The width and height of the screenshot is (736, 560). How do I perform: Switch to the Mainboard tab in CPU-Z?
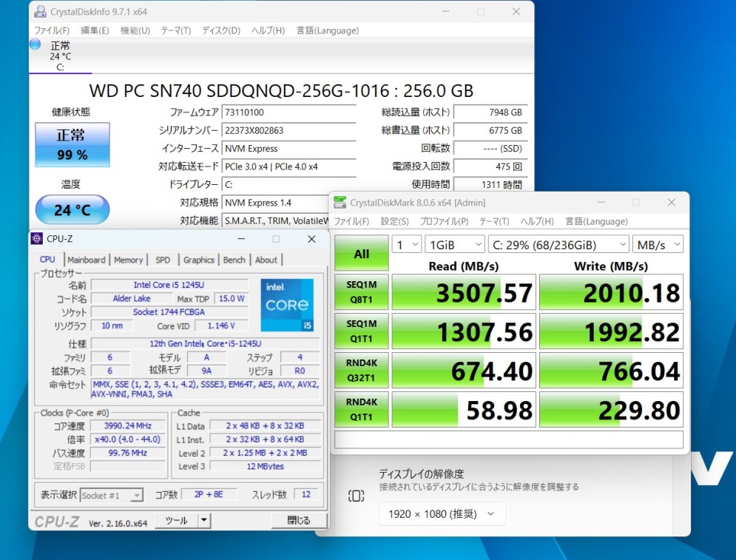[x=87, y=260]
